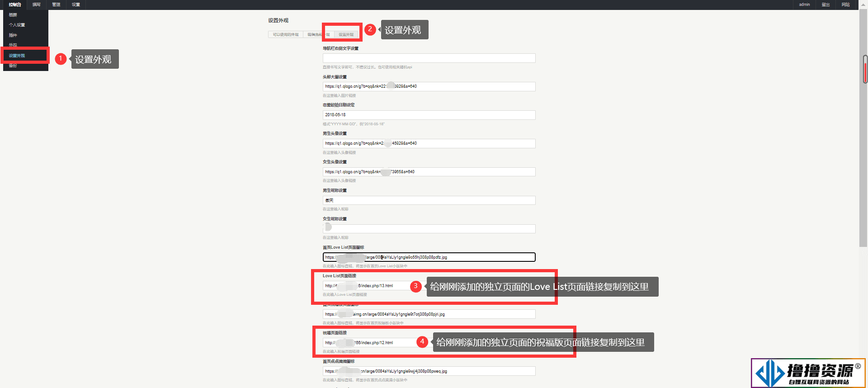Click the admin user link
Viewport: 868px width, 388px height.
pos(804,5)
